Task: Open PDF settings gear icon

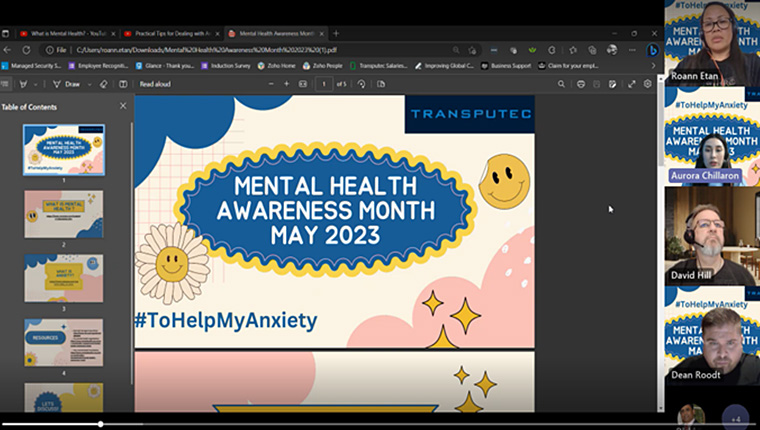Action: click(647, 84)
